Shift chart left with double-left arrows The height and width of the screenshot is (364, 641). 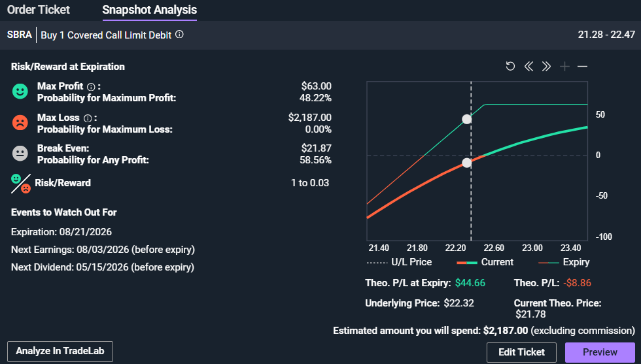pos(528,66)
